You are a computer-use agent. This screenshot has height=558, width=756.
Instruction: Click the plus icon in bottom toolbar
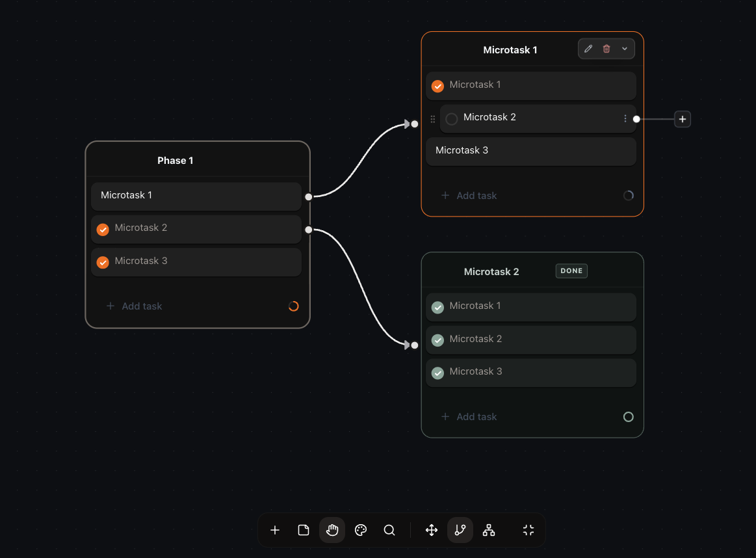point(275,530)
